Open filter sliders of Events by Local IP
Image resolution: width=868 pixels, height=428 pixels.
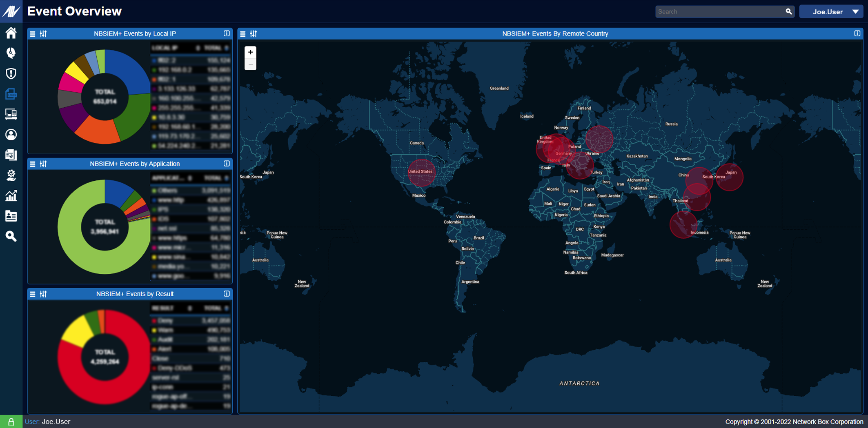coord(43,34)
